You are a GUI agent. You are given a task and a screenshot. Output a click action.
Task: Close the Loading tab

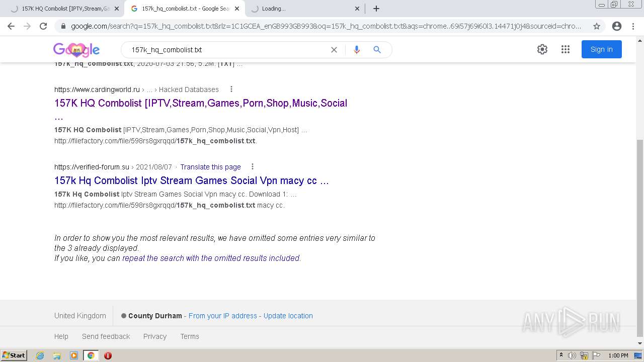[x=357, y=9]
